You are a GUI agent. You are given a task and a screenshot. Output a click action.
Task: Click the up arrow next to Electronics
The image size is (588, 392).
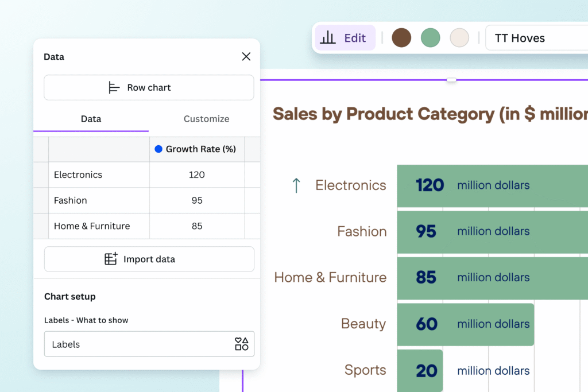point(296,185)
